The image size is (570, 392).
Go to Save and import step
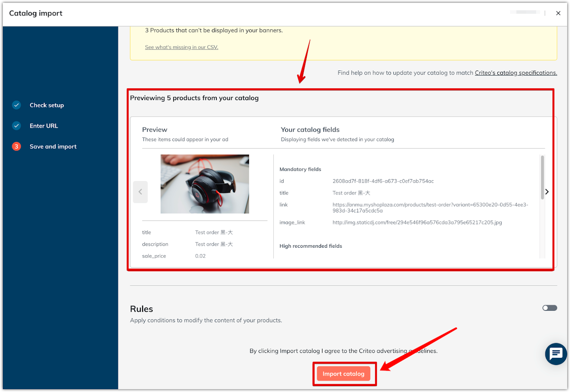[53, 146]
